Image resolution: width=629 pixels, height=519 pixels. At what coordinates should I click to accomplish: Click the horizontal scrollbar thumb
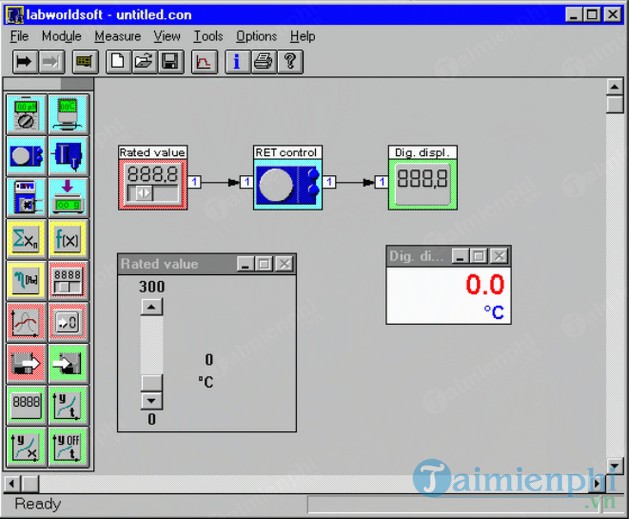click(30, 484)
